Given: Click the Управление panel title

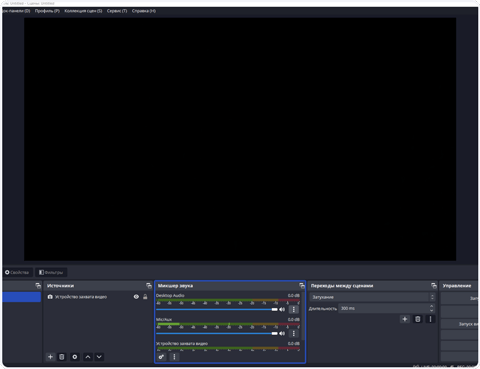Looking at the screenshot, I should coord(457,286).
